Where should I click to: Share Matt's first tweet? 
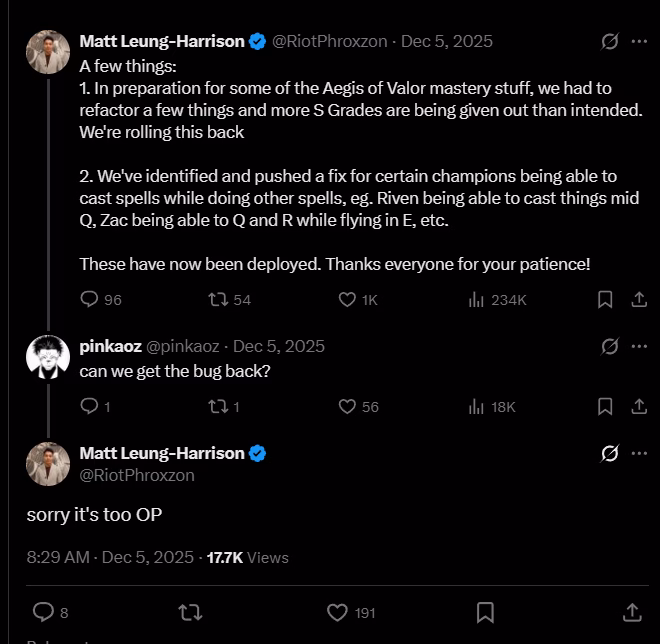pyautogui.click(x=638, y=299)
